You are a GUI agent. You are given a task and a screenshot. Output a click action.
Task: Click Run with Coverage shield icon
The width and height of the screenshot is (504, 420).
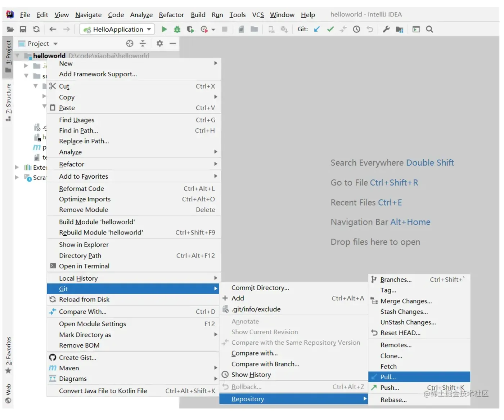(190, 29)
